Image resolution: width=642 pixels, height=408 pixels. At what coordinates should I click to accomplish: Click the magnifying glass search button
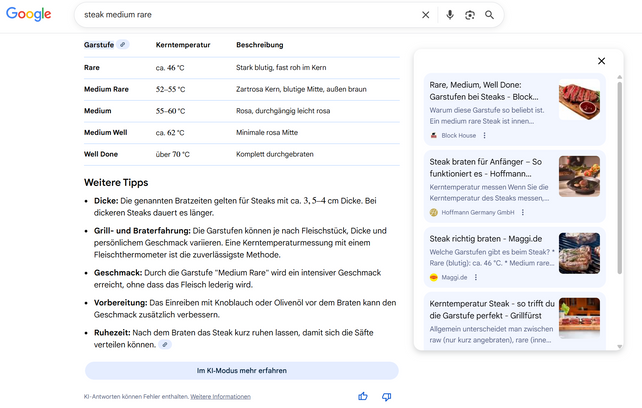[x=489, y=15]
